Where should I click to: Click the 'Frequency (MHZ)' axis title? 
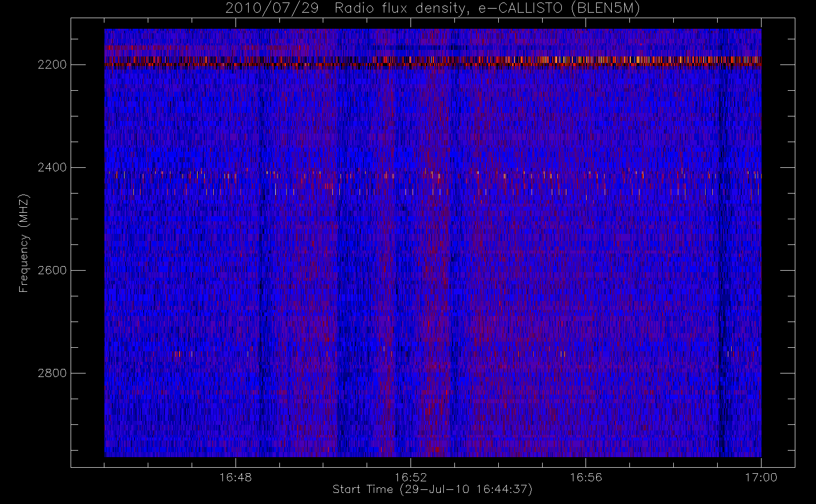(x=24, y=243)
